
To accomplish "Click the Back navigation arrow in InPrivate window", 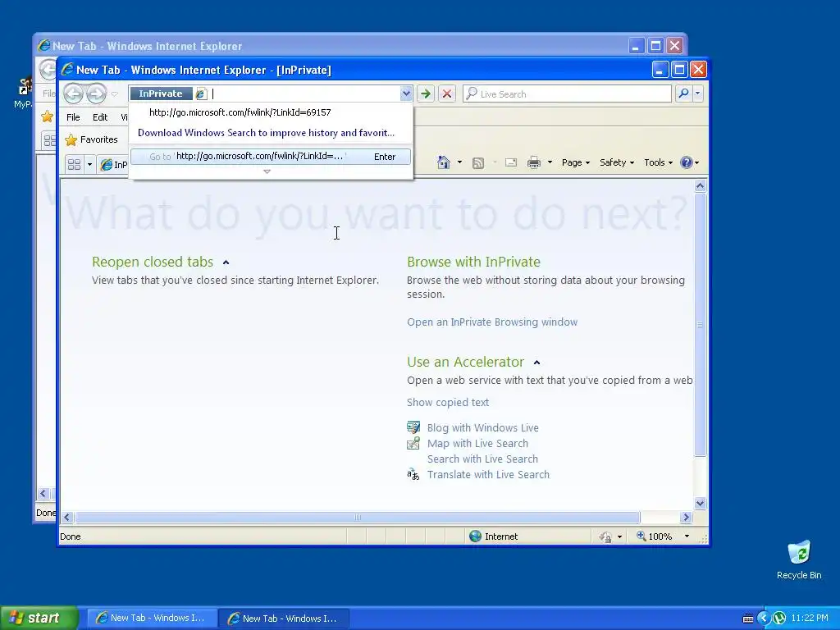I will tap(73, 94).
